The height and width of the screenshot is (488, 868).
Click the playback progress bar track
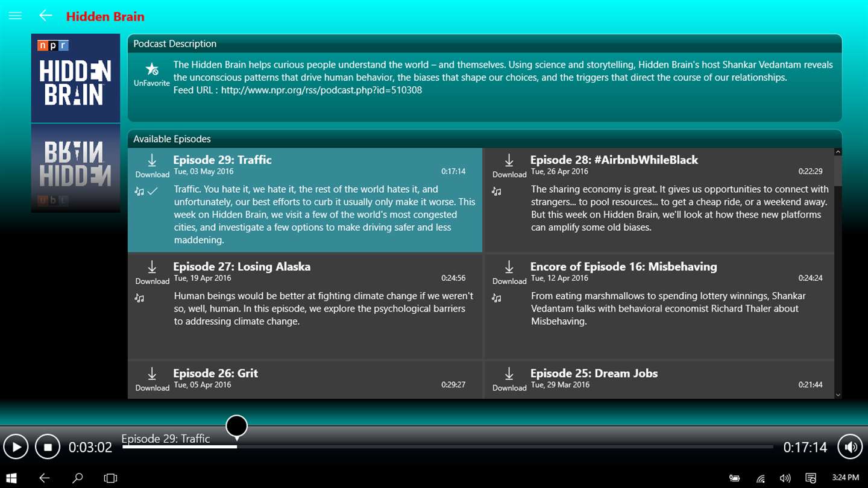[447, 447]
